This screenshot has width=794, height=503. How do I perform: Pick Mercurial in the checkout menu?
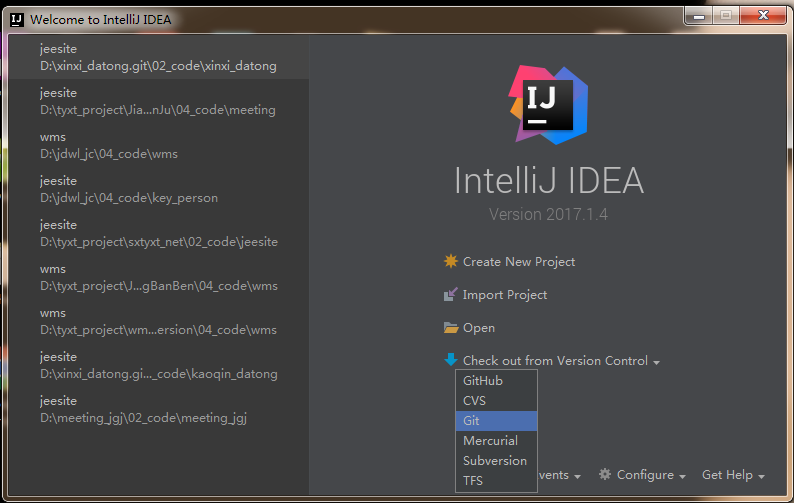pos(496,441)
